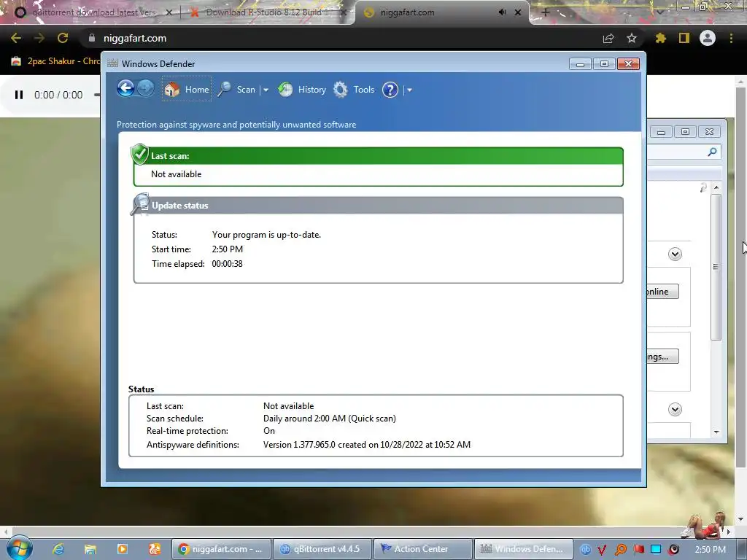Go back in Chrome browser
Viewport: 747px width, 560px height.
coord(16,38)
